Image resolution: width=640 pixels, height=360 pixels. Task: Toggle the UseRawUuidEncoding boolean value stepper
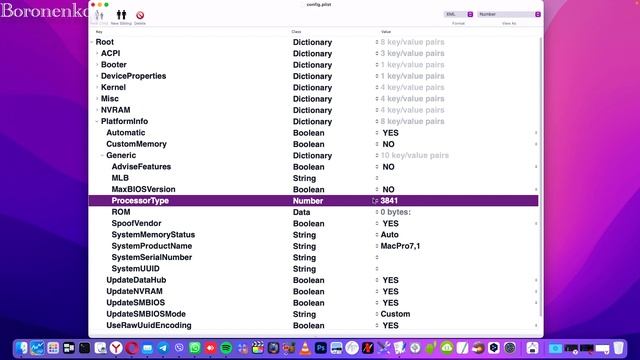click(536, 325)
